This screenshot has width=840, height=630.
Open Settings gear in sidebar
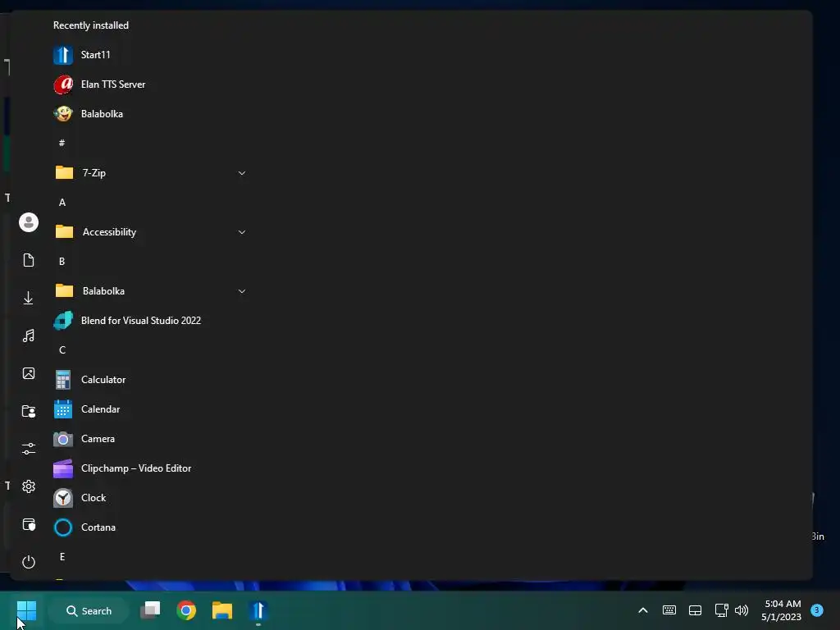coord(29,486)
